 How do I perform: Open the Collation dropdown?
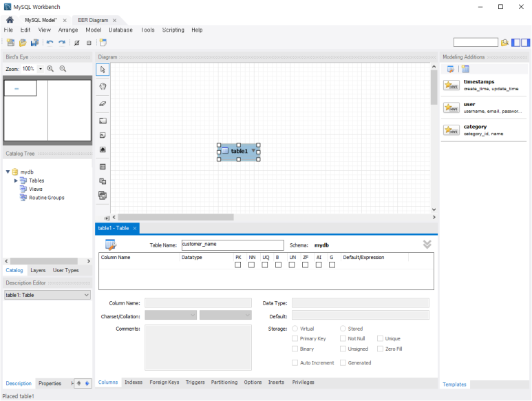[226, 315]
